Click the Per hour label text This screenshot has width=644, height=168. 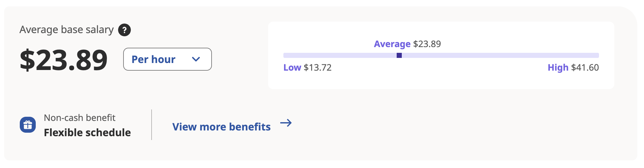[154, 59]
